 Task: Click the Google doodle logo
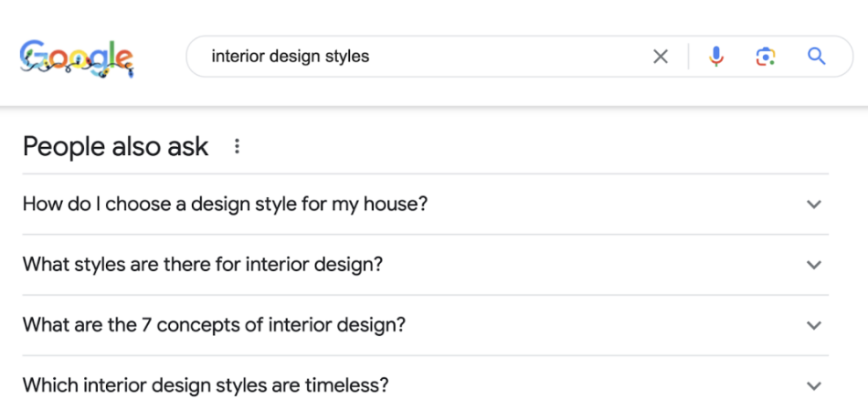point(77,57)
